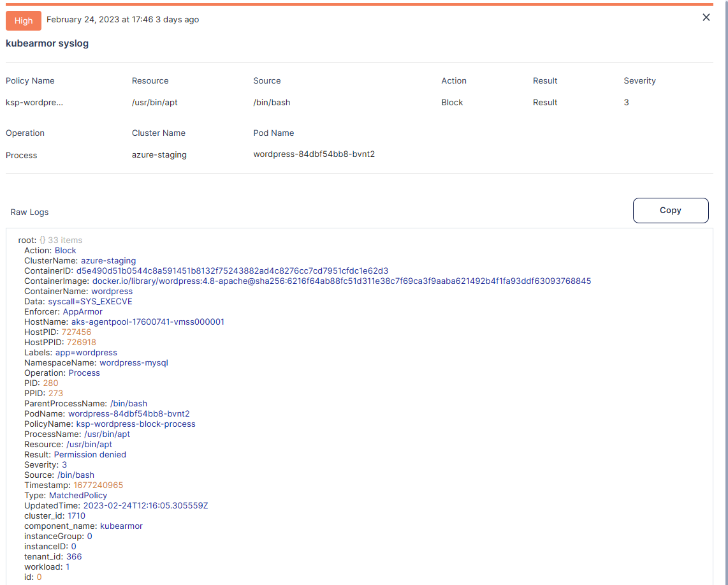728x585 pixels.
Task: Select the azure-staging cluster name in table
Action: point(159,155)
